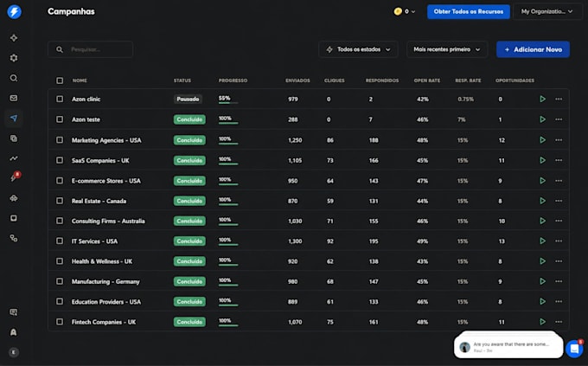Click the ENVIADOS column header
Viewport: 588px width, 366px height.
pos(297,80)
